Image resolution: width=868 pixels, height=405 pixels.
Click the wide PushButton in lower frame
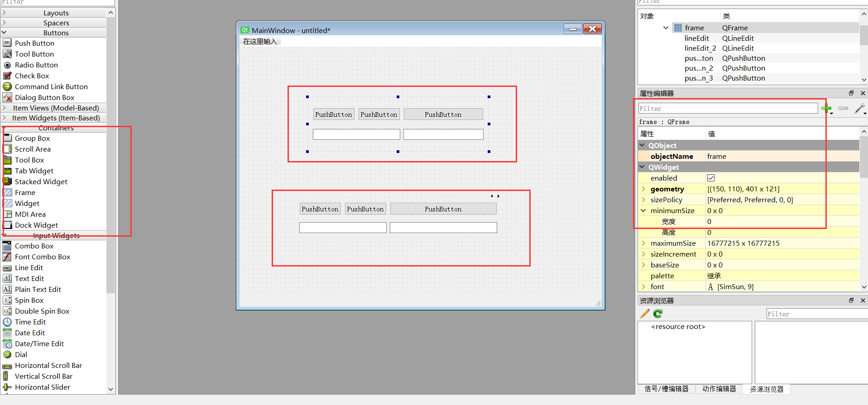tap(443, 209)
